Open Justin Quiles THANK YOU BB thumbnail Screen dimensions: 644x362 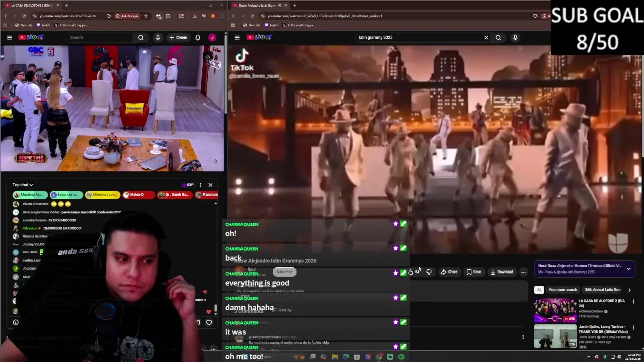555,336
